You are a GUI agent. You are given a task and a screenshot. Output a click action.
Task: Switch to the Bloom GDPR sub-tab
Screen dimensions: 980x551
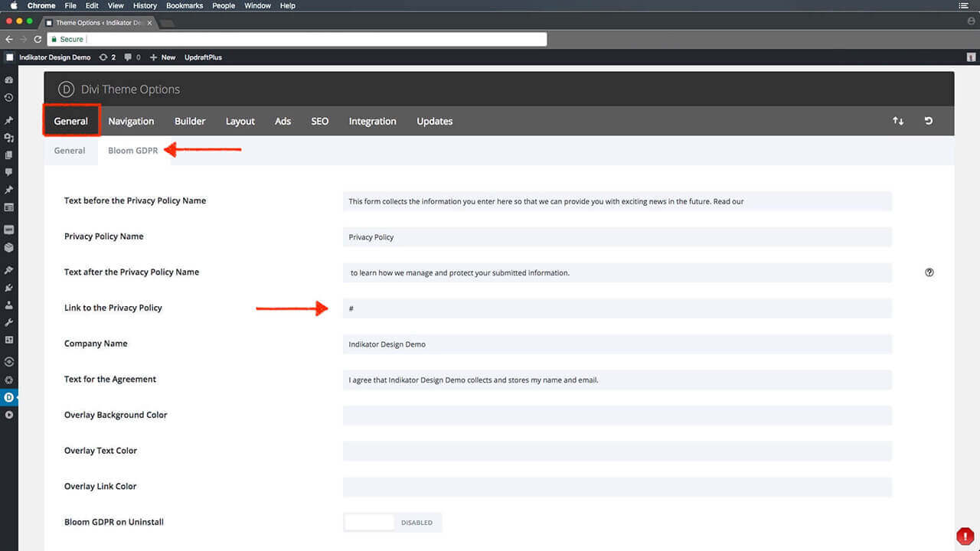click(x=133, y=151)
